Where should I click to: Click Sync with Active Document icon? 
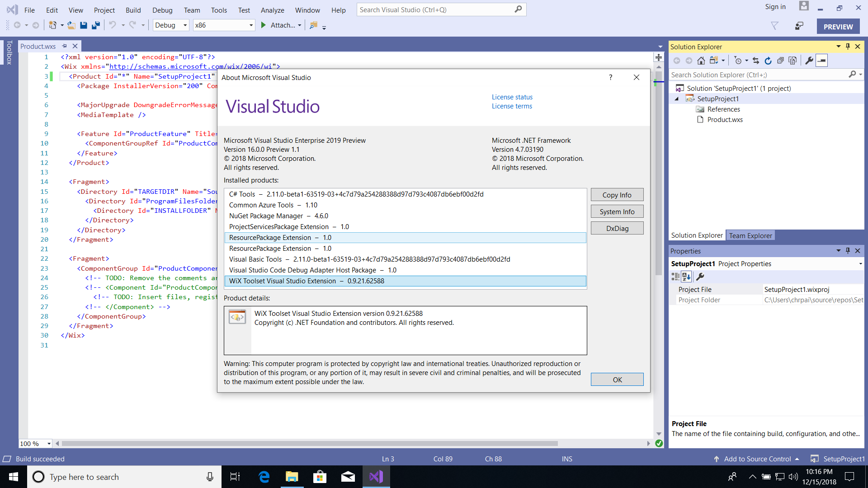click(x=756, y=61)
